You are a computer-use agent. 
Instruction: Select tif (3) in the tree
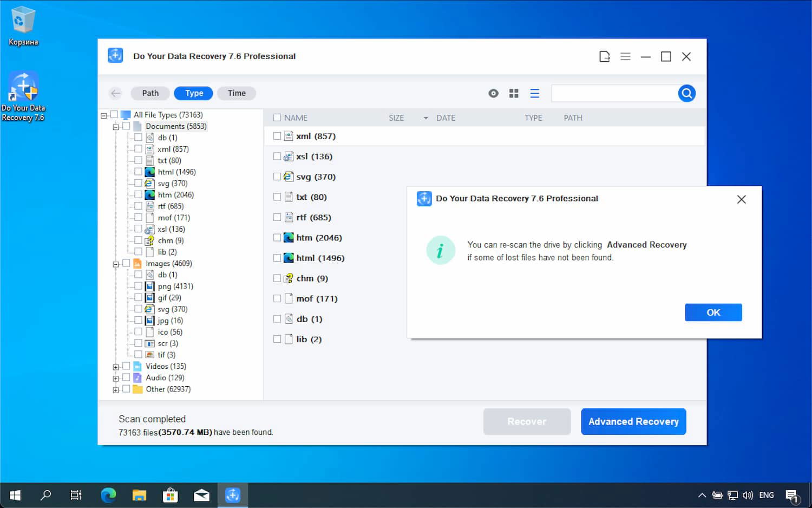166,355
